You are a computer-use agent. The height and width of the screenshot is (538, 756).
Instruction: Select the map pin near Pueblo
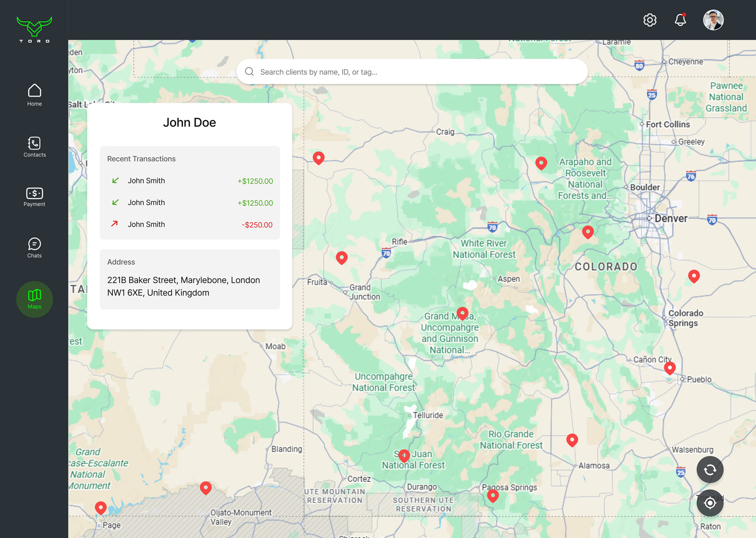(670, 368)
